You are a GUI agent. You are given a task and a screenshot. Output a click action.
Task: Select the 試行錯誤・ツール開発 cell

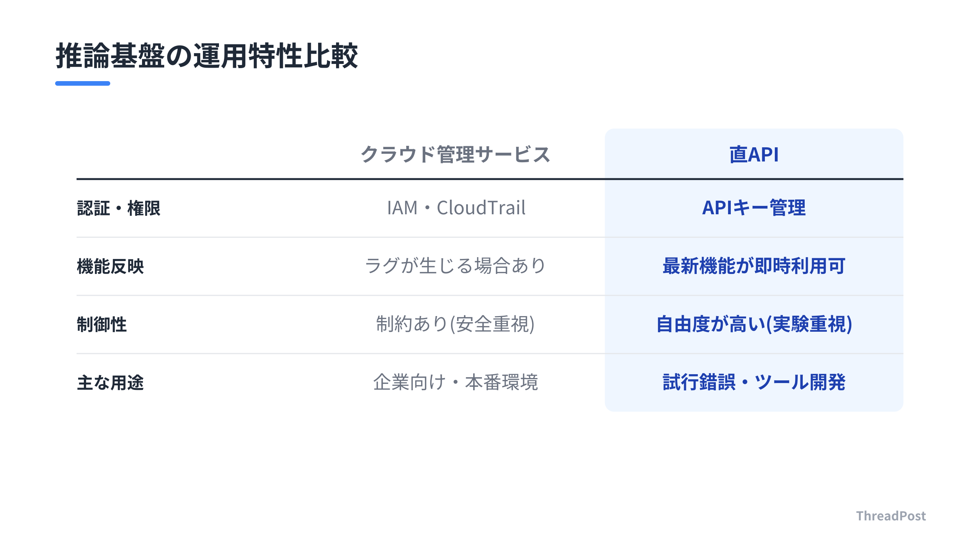click(754, 383)
